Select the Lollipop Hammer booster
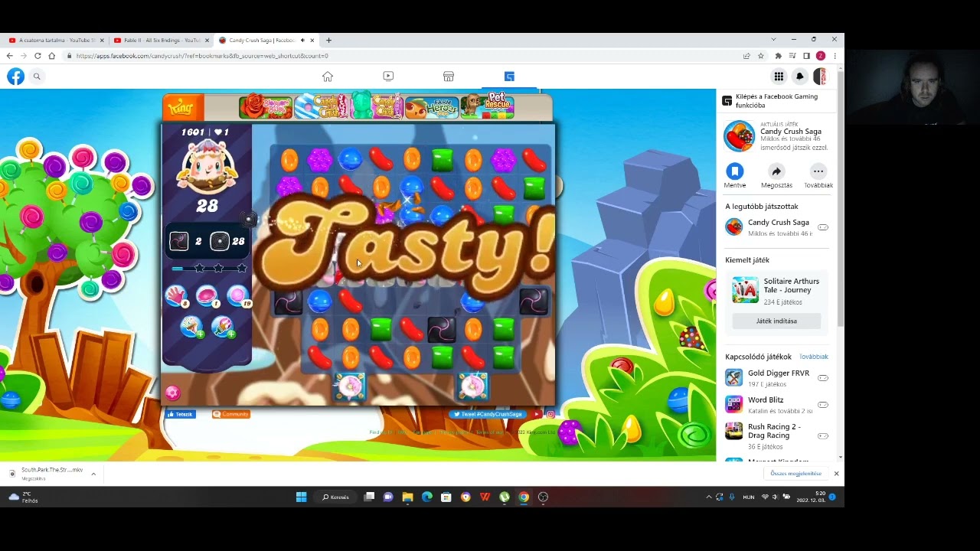This screenshot has width=980, height=551. click(x=176, y=296)
